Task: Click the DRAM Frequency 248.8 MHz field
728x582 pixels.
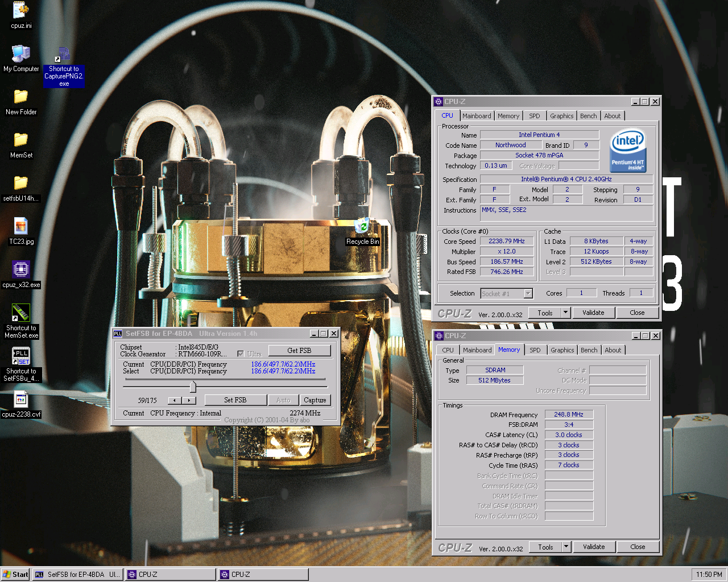Action: click(569, 414)
